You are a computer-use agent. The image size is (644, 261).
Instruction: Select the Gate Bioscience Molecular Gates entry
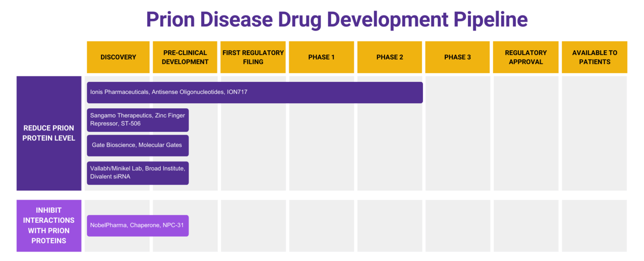pyautogui.click(x=138, y=145)
